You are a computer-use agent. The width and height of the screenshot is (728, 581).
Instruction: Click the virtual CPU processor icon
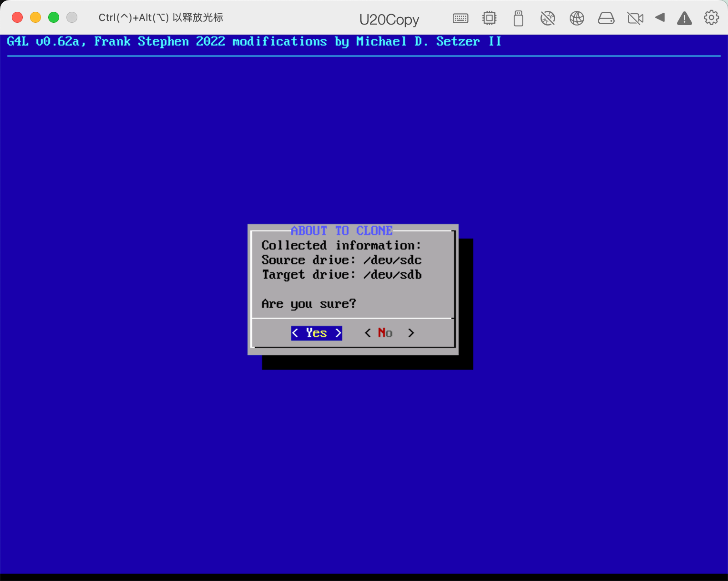pos(489,18)
